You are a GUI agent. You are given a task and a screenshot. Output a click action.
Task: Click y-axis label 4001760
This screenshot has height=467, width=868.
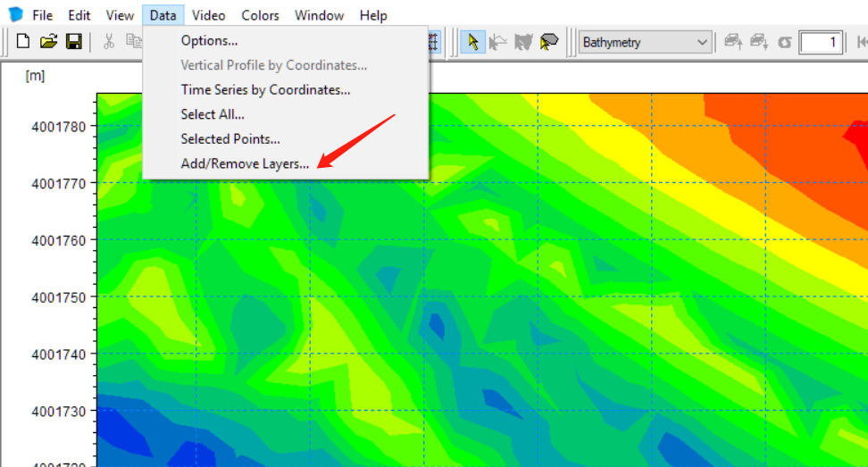[x=59, y=241]
